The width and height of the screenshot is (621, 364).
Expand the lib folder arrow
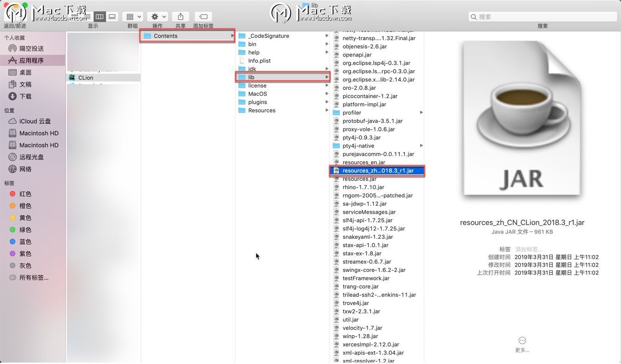pos(327,77)
